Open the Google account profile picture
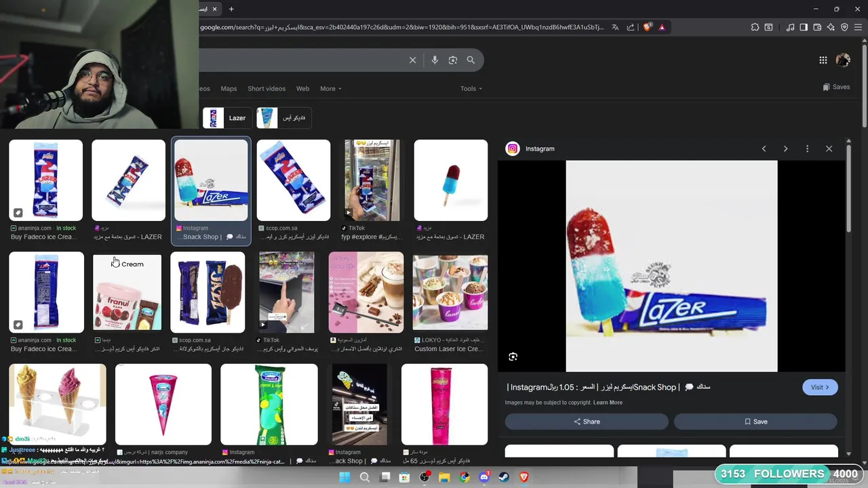The image size is (868, 488). [x=843, y=60]
